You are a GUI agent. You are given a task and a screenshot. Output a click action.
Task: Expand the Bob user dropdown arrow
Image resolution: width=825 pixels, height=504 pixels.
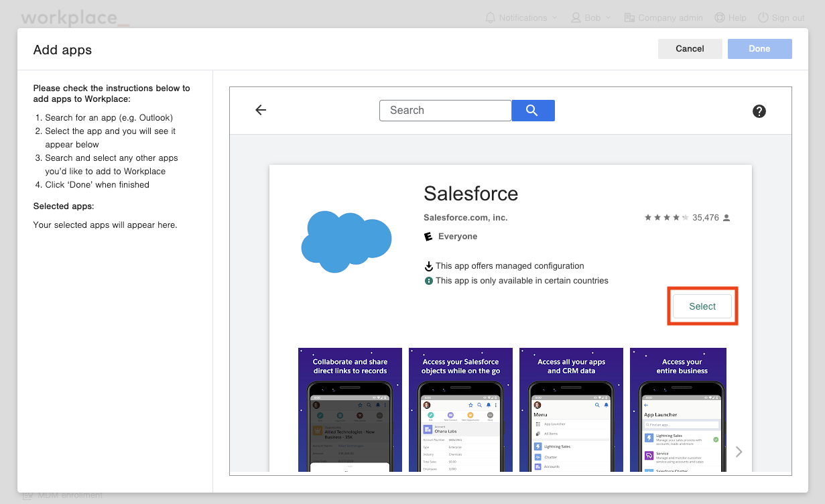609,18
